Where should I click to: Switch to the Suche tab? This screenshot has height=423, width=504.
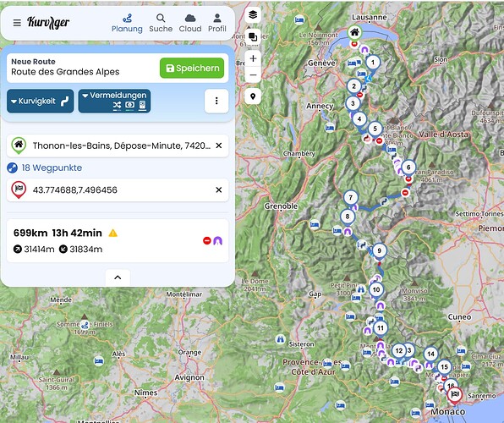coord(161,23)
